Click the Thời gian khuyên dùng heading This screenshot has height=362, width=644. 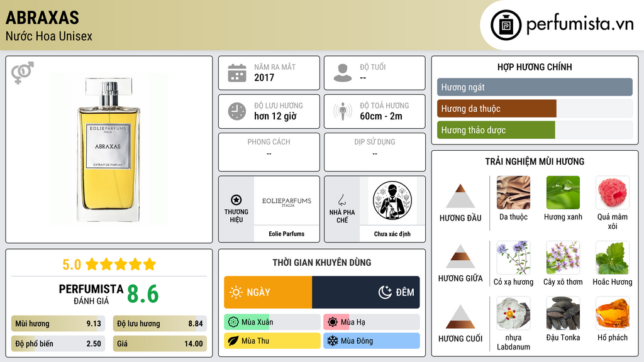click(x=322, y=262)
